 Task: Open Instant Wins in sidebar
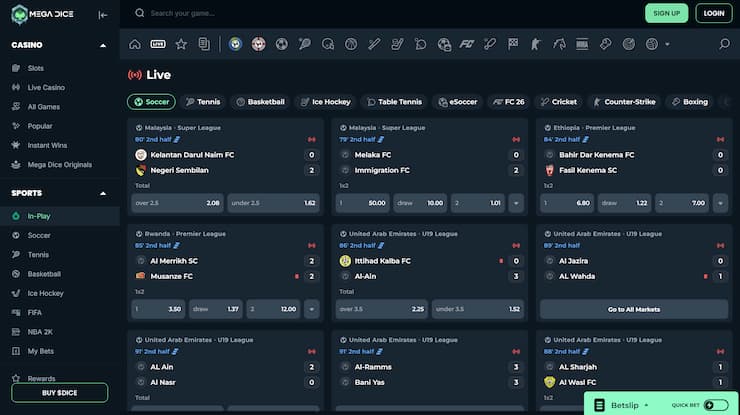coord(47,145)
